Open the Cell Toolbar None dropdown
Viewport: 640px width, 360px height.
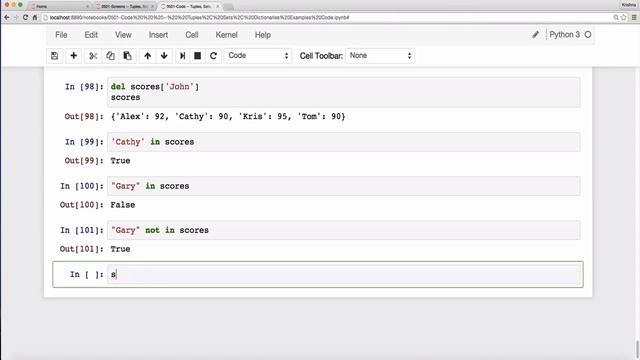380,56
